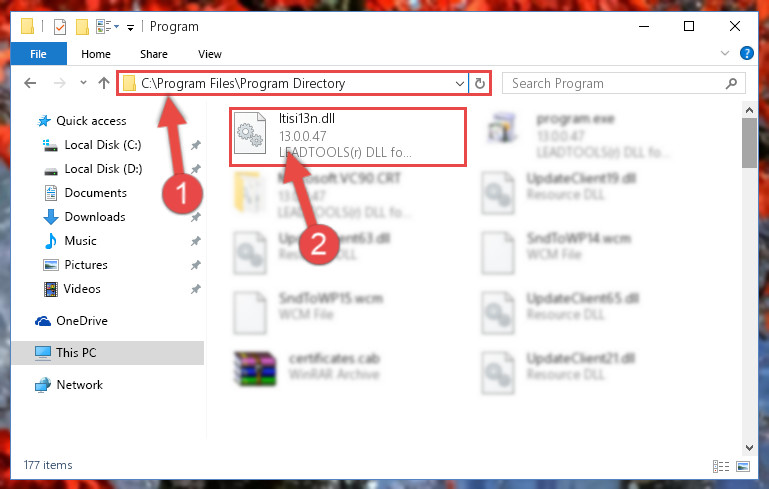Screen dimensions: 769x489
Task: Toggle pin for Music folder
Action: tap(196, 241)
